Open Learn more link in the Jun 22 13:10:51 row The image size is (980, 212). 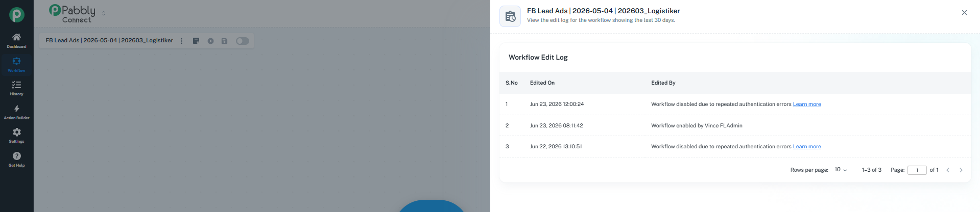[x=807, y=147]
